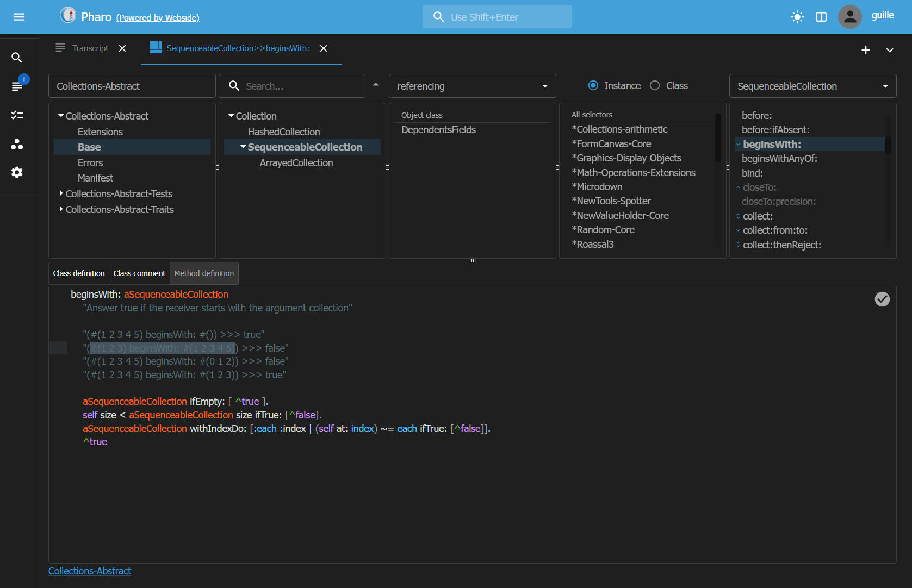This screenshot has height=588, width=912.
Task: Click the settings gear in the sidebar
Action: (17, 172)
